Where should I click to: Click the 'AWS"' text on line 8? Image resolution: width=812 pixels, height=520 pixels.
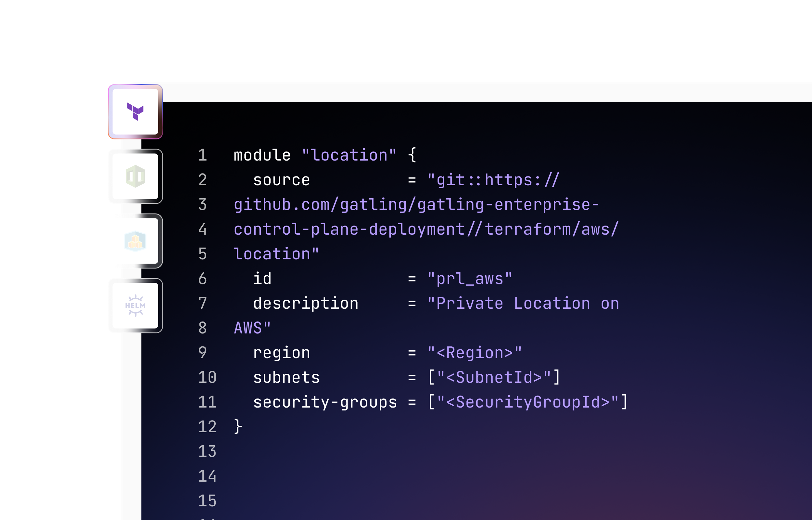pyautogui.click(x=252, y=328)
